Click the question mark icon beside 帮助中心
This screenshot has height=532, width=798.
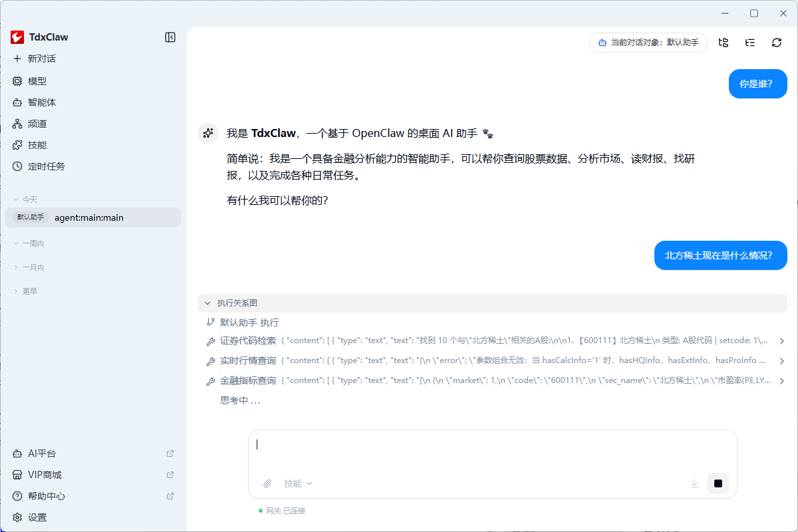pyautogui.click(x=17, y=496)
